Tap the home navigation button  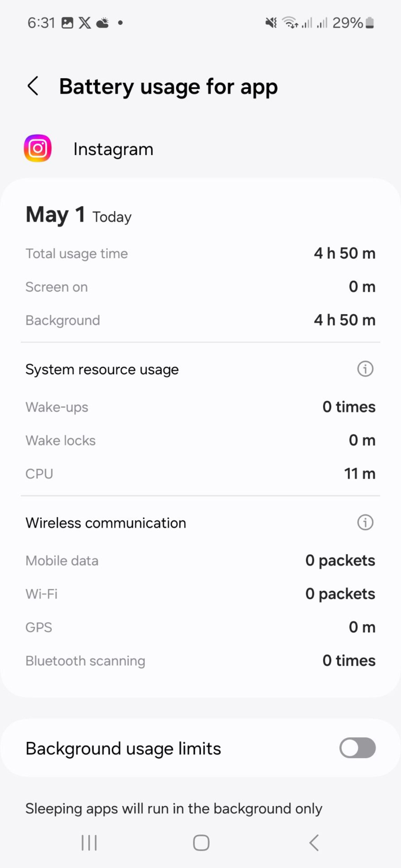coord(201,842)
